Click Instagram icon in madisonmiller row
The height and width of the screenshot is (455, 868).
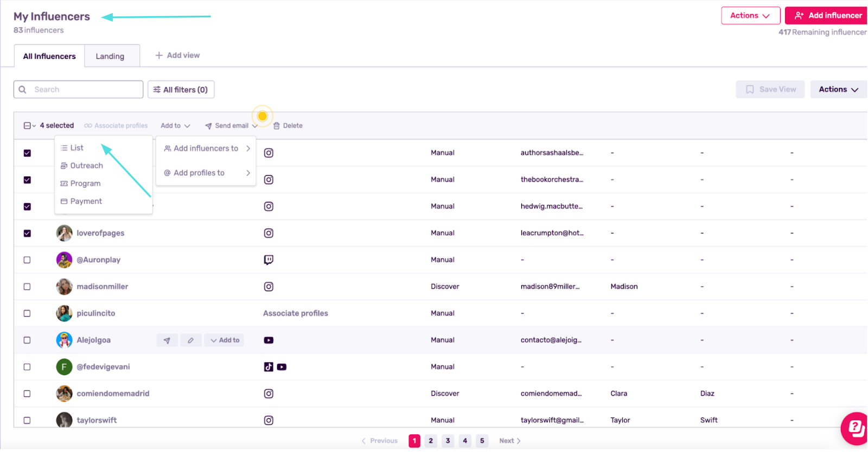point(269,287)
